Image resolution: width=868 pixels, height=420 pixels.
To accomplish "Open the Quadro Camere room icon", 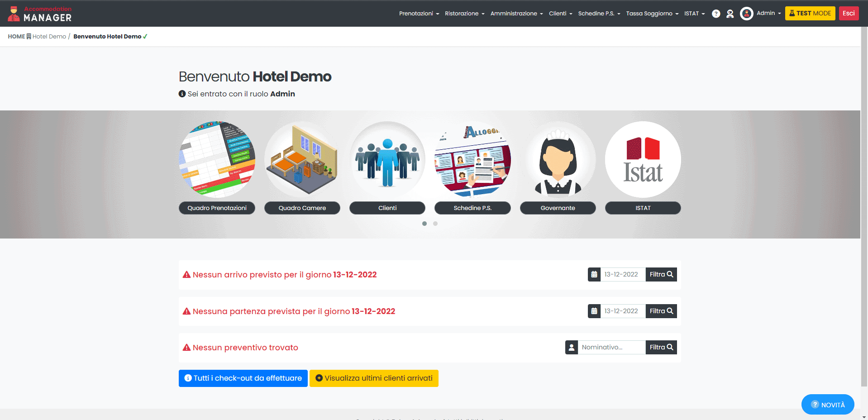I will tap(302, 159).
